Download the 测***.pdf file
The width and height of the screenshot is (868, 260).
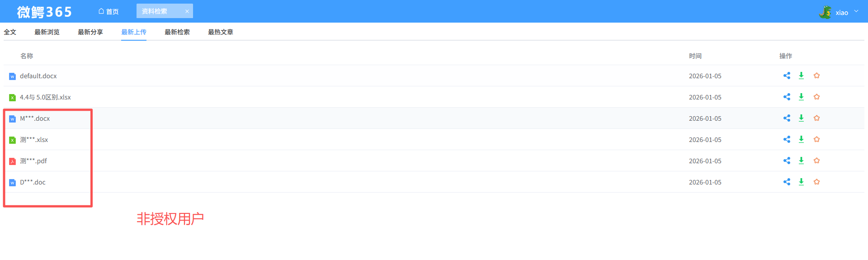pyautogui.click(x=801, y=161)
